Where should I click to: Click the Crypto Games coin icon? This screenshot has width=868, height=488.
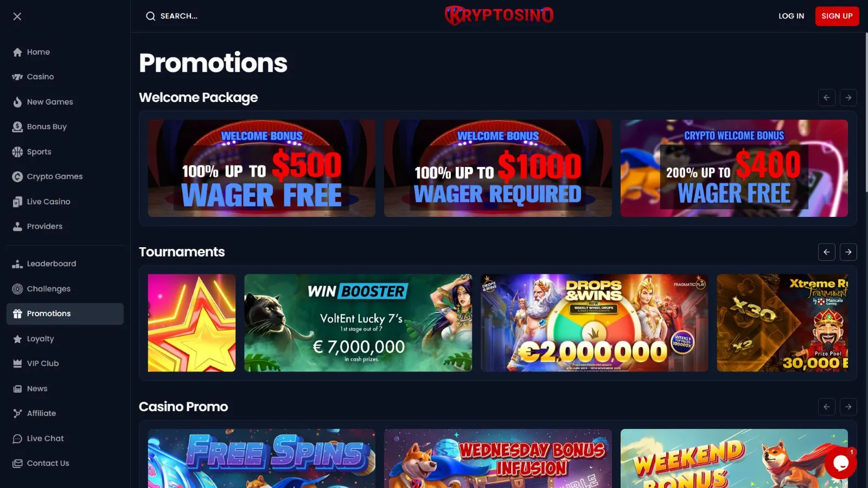[x=17, y=177]
